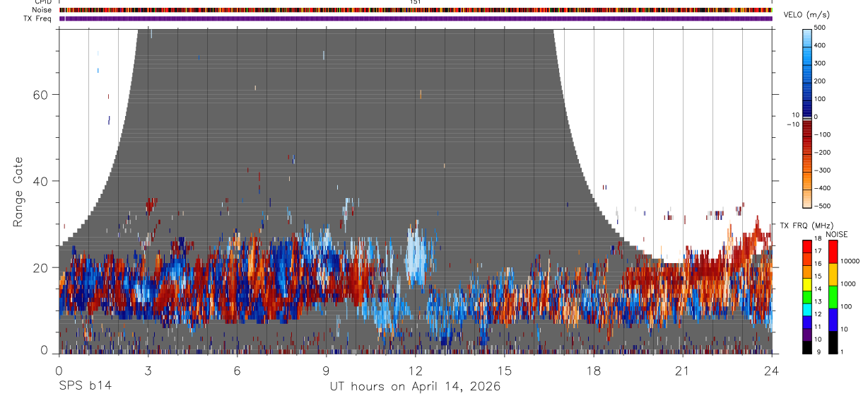Click green swatch in NOISE legend

(x=833, y=296)
